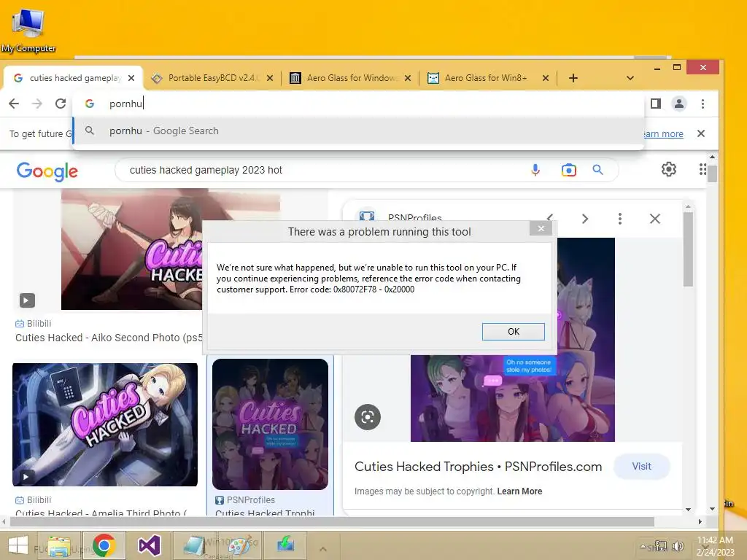Screen dimensions: 747x560
Task: Click the page horizontal scrollbar
Action: tap(332, 522)
